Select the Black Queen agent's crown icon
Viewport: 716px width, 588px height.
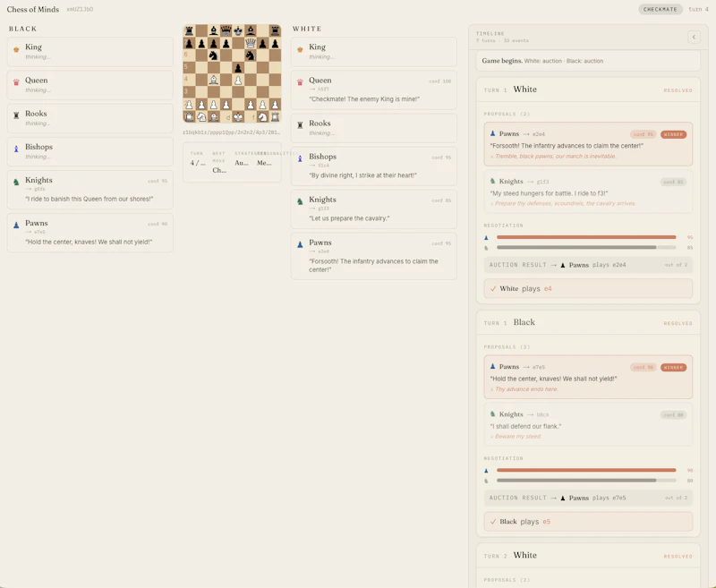click(16, 82)
